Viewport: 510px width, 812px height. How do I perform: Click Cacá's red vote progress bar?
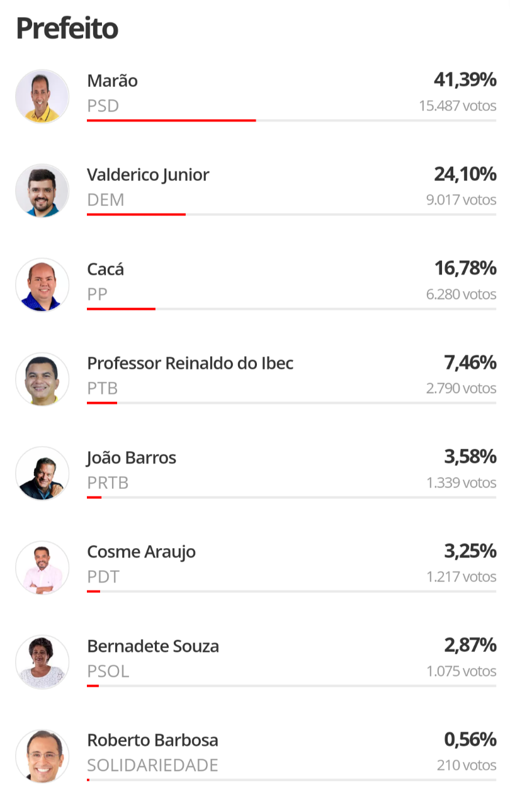point(121,309)
